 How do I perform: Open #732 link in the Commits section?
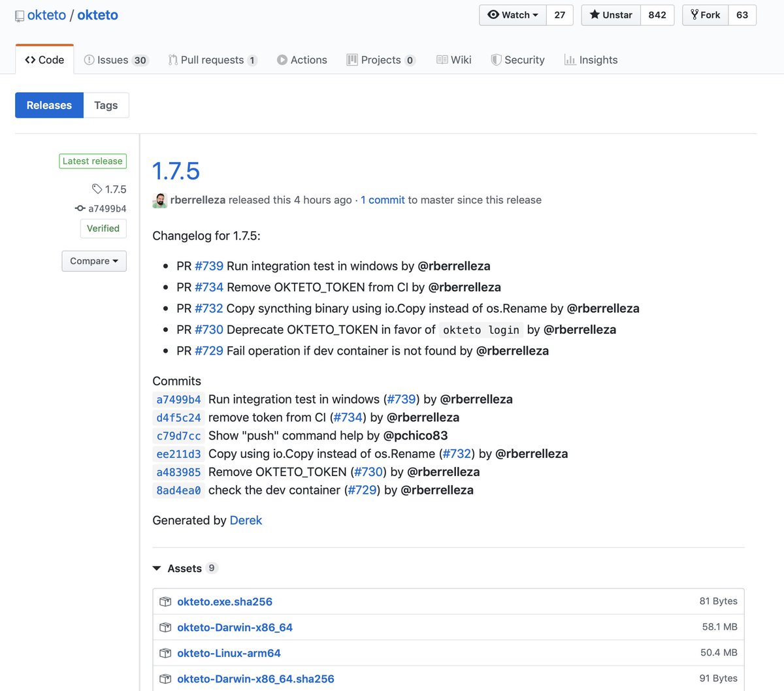(x=457, y=453)
